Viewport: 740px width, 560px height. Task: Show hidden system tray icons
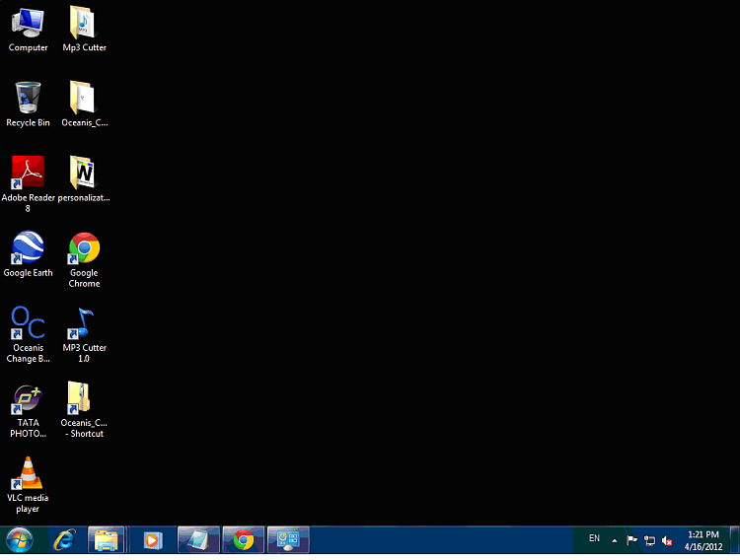tap(614, 540)
